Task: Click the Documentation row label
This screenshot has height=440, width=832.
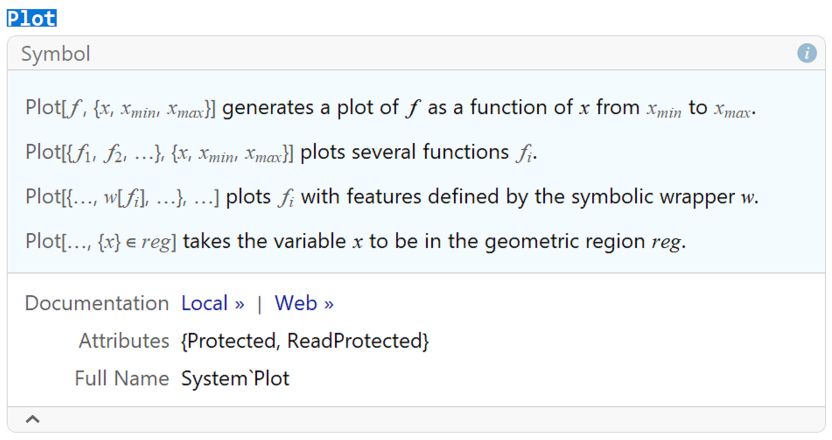Action: point(97,303)
